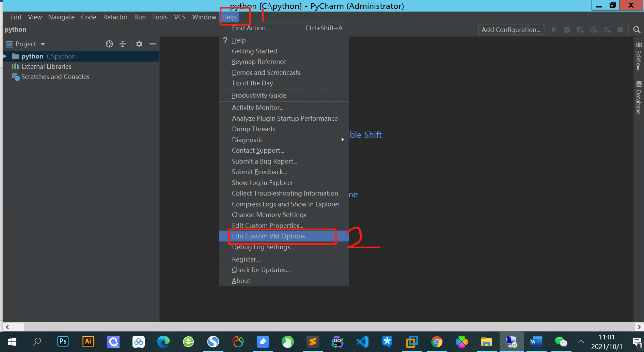Image resolution: width=644 pixels, height=352 pixels.
Task: Choose Show Log in Explorer
Action: 284,183
